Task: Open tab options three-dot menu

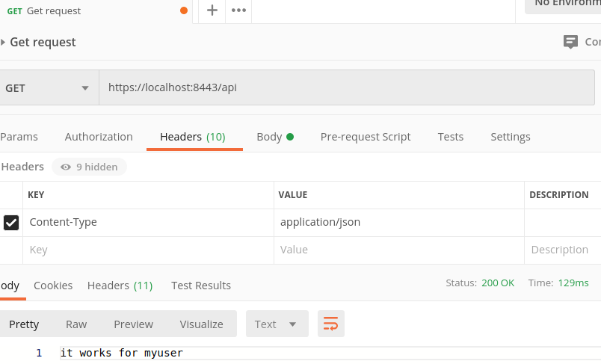Action: pyautogui.click(x=238, y=10)
